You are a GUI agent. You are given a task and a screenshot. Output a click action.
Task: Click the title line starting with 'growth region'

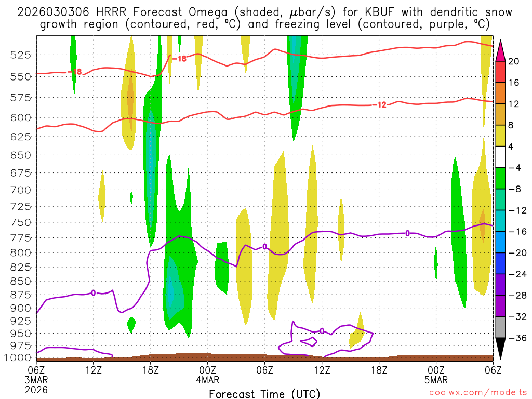(264, 24)
